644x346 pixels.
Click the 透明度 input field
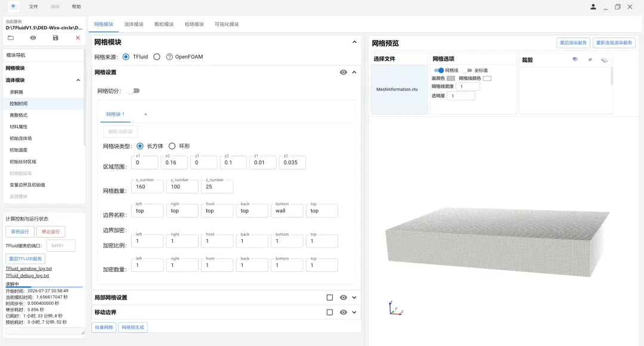[460, 95]
